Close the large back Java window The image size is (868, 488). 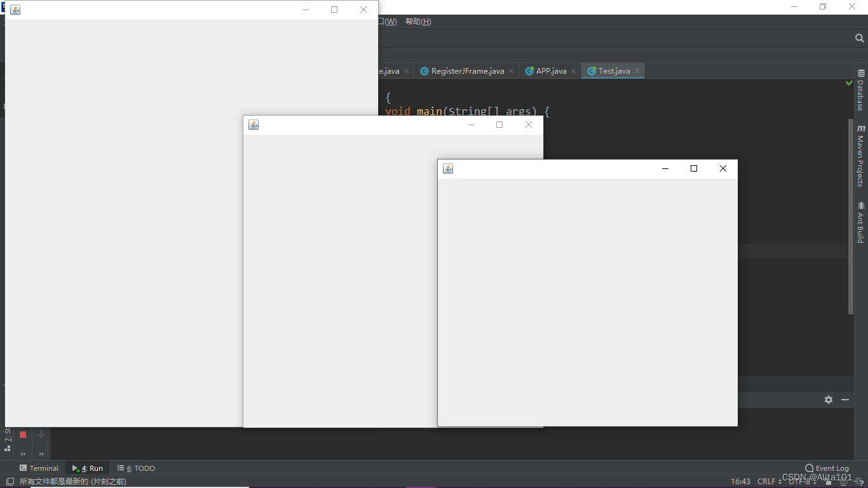pos(363,10)
